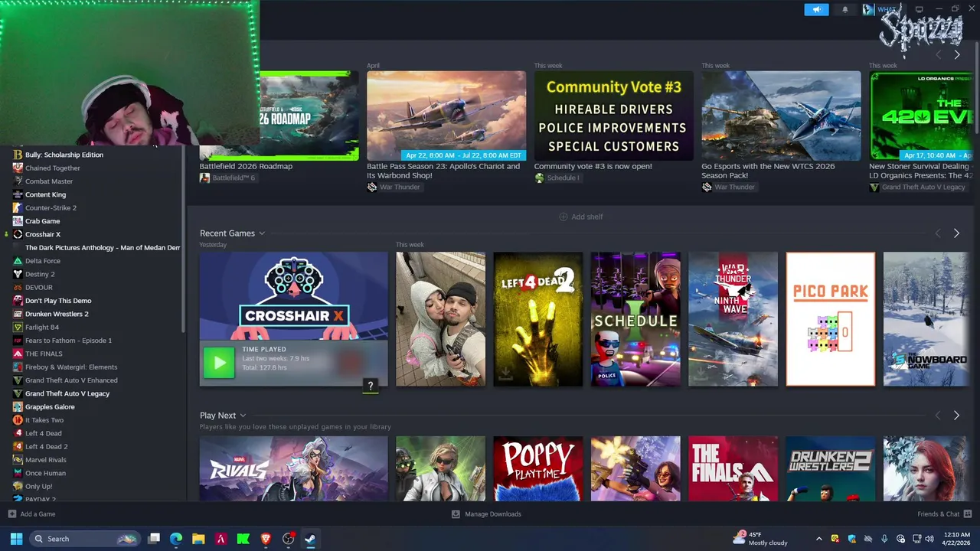Select Don't Play This Demo in list

click(x=58, y=301)
